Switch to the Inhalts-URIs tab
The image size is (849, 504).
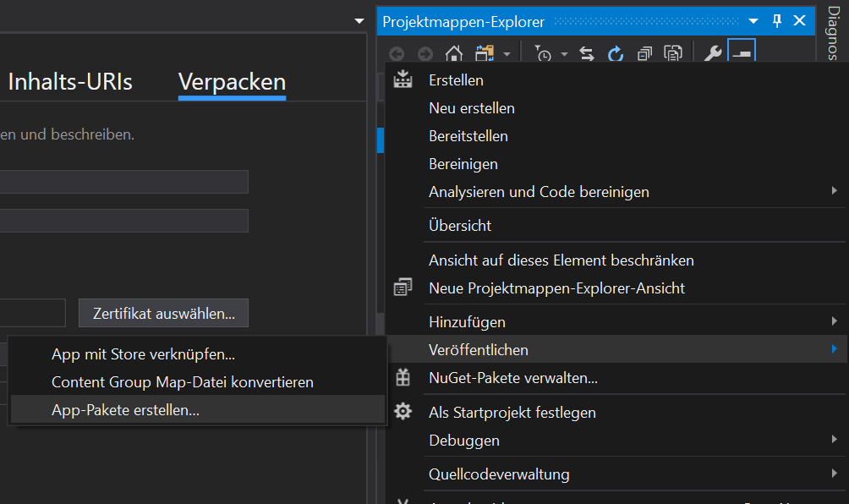click(x=70, y=82)
